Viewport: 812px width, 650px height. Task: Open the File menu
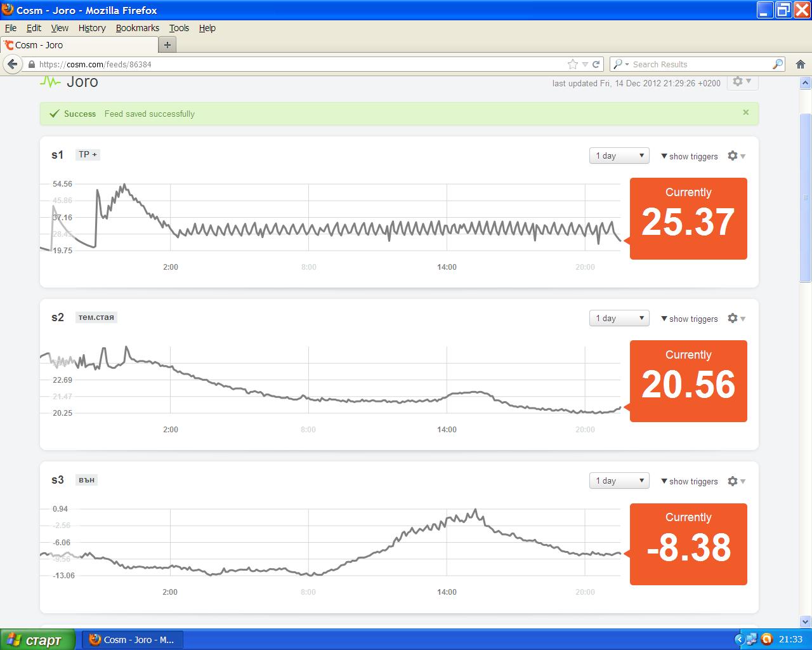click(11, 28)
